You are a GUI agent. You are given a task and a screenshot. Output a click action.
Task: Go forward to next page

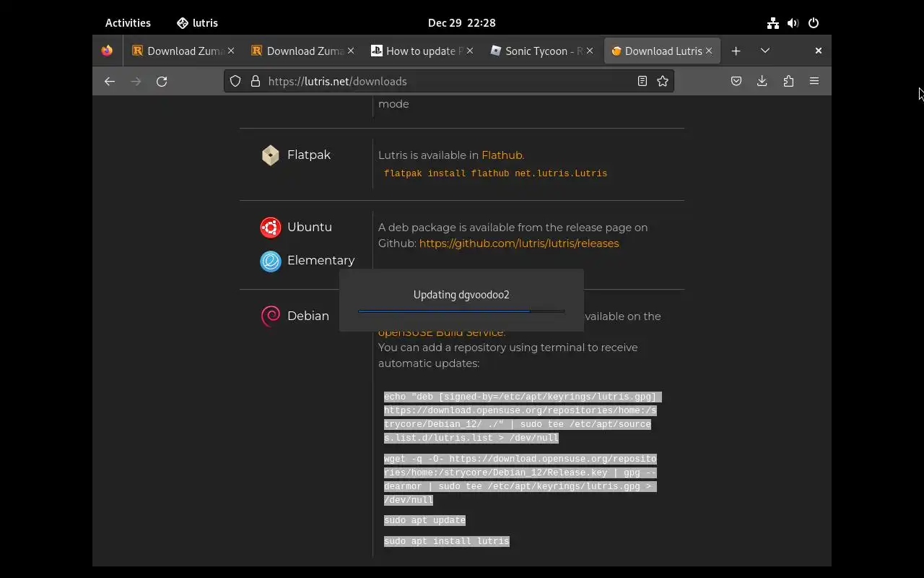(x=136, y=81)
